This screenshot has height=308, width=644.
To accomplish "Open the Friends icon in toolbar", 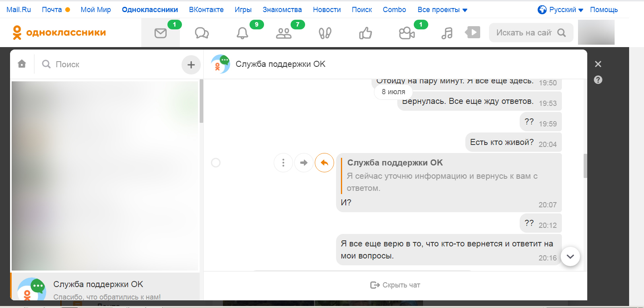I will coord(284,33).
